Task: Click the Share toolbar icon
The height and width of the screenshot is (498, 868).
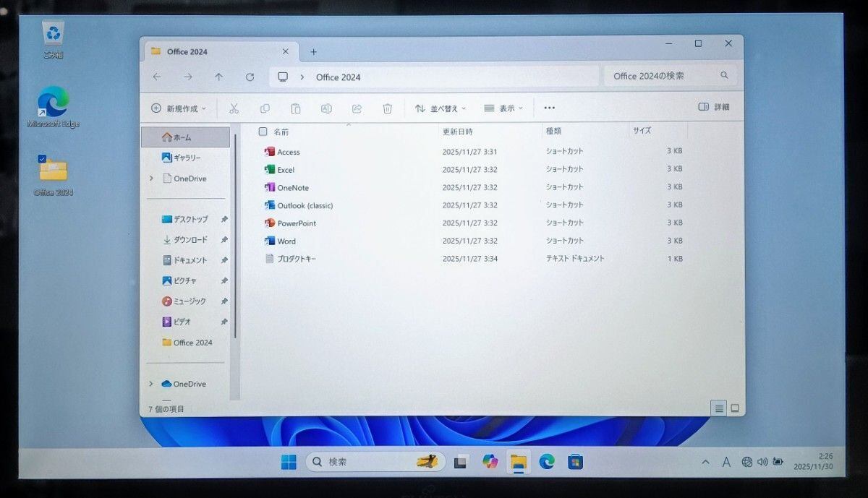Action: pyautogui.click(x=357, y=108)
